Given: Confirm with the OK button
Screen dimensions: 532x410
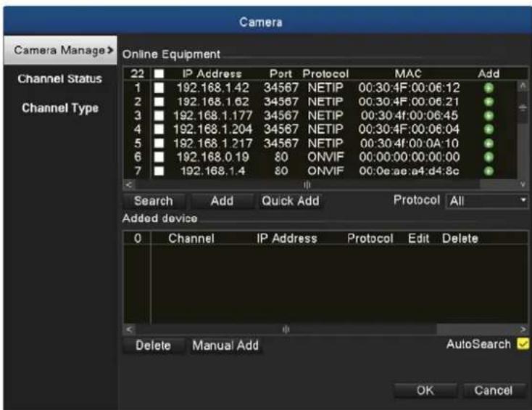Looking at the screenshot, I should [425, 390].
